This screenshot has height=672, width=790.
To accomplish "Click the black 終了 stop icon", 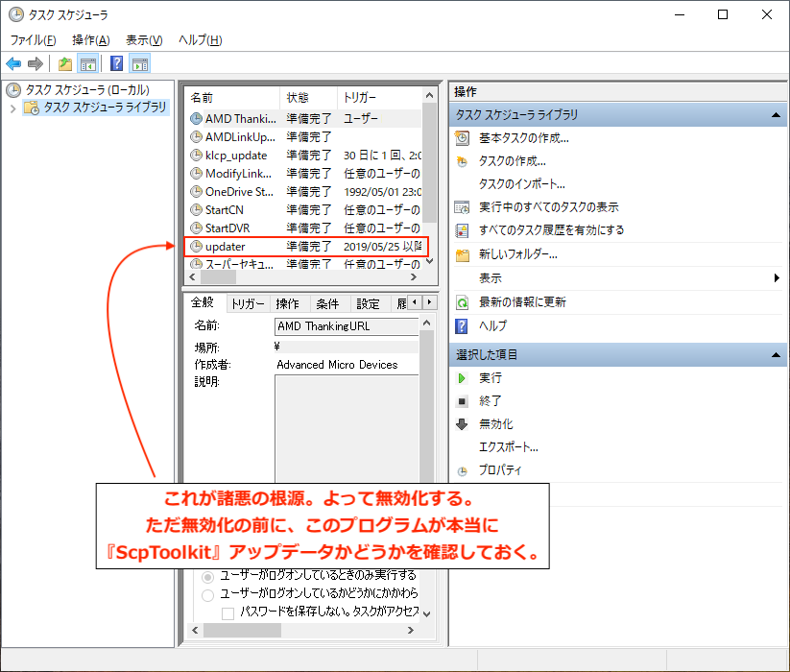I will tap(462, 401).
